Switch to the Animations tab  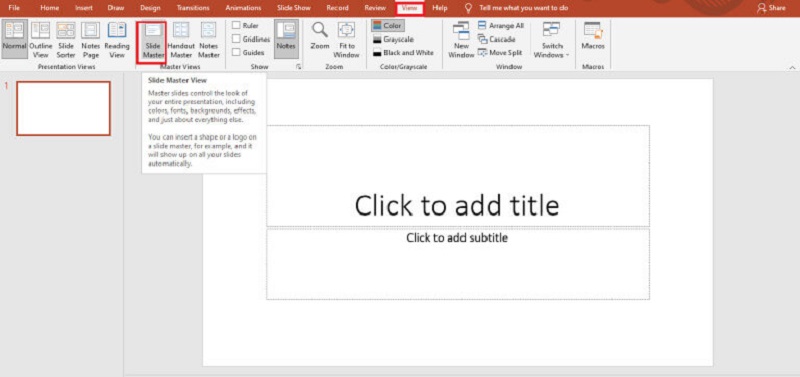(243, 8)
